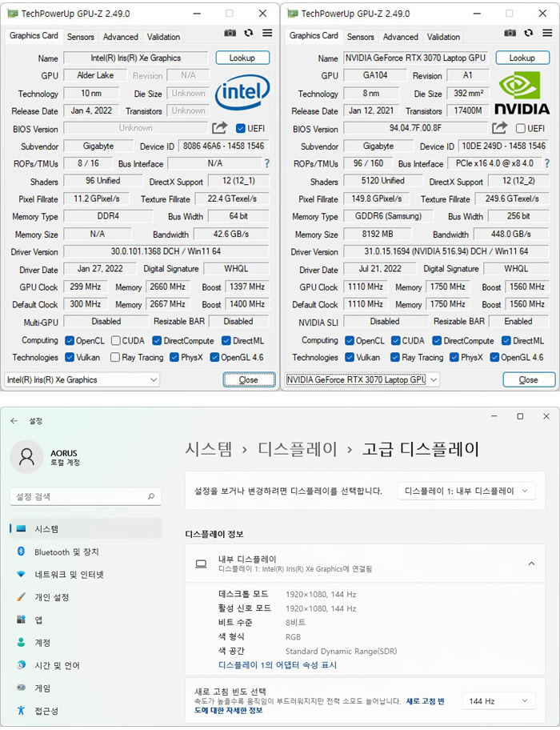Refresh the Intel GPU-Z window
Viewport: 560px width, 730px height.
[x=248, y=33]
